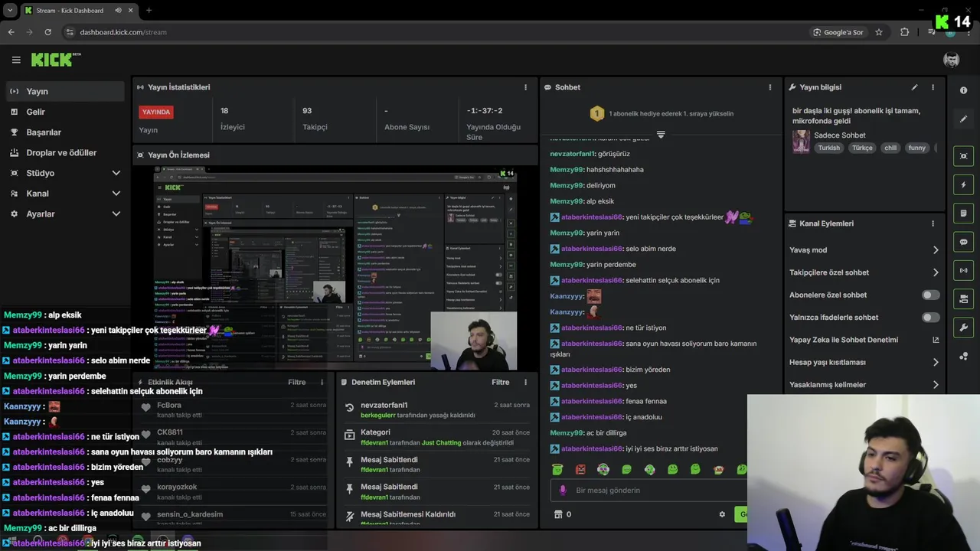Toggle the chat bubble icon in the right toolbar
Viewport: 980px width, 551px height.
963,242
